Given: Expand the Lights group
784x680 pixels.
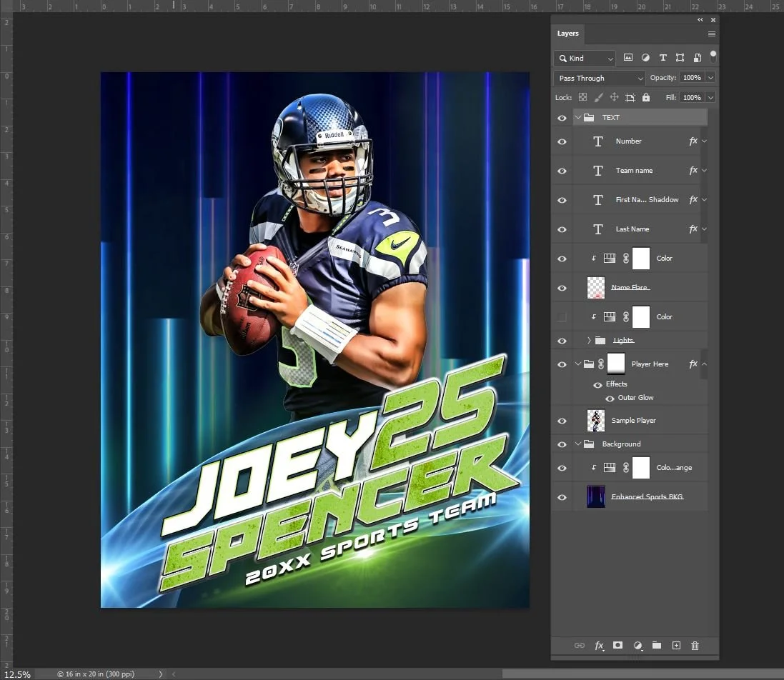Looking at the screenshot, I should [589, 340].
